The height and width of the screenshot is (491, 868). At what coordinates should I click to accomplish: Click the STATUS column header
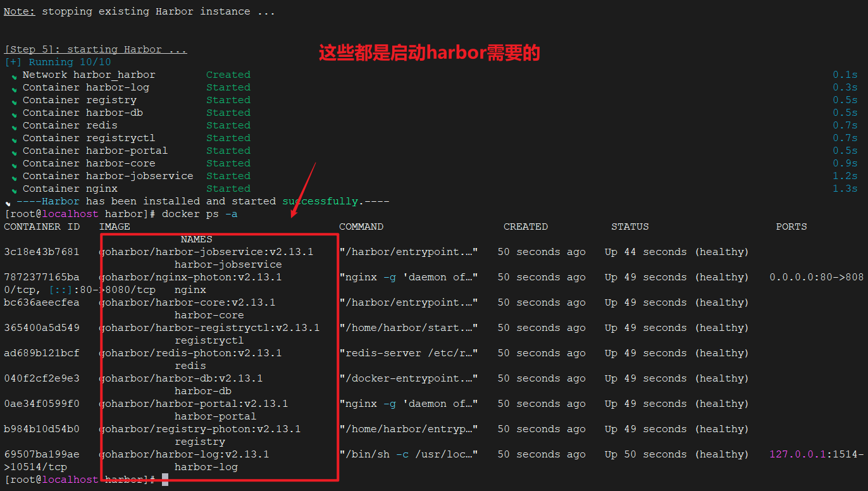pyautogui.click(x=629, y=227)
